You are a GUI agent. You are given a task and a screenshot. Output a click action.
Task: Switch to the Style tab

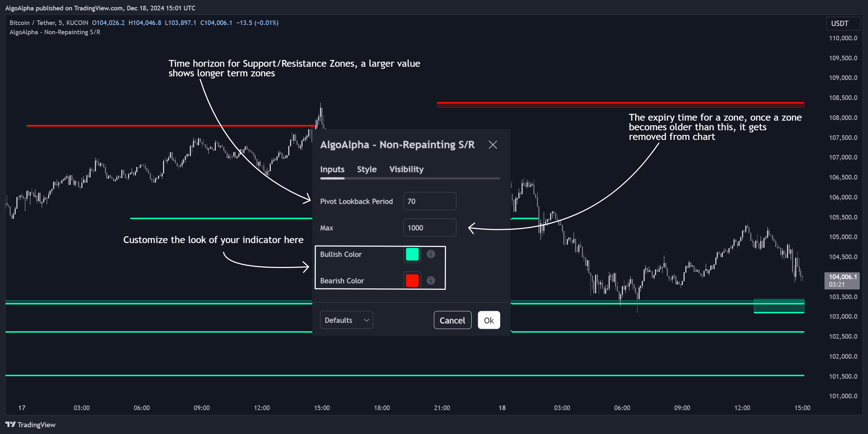point(367,169)
